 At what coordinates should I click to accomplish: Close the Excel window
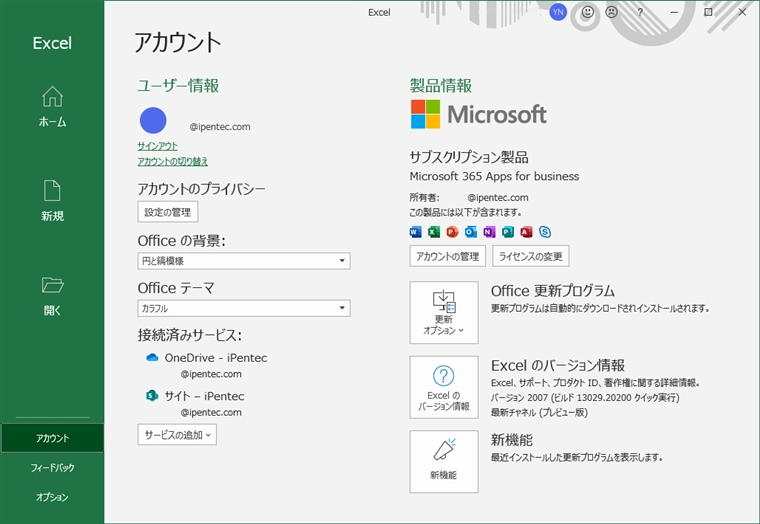742,12
